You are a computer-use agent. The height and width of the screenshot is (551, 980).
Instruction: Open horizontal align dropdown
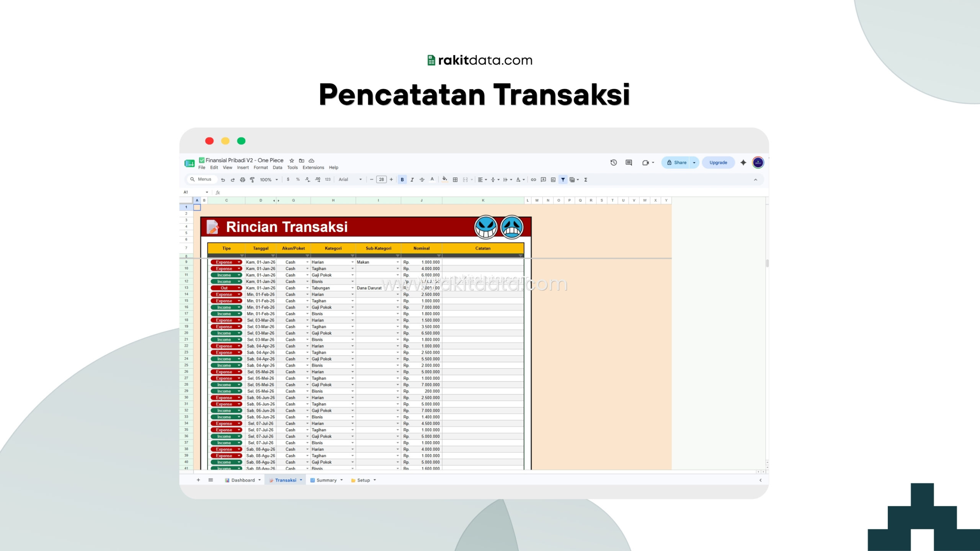click(482, 179)
